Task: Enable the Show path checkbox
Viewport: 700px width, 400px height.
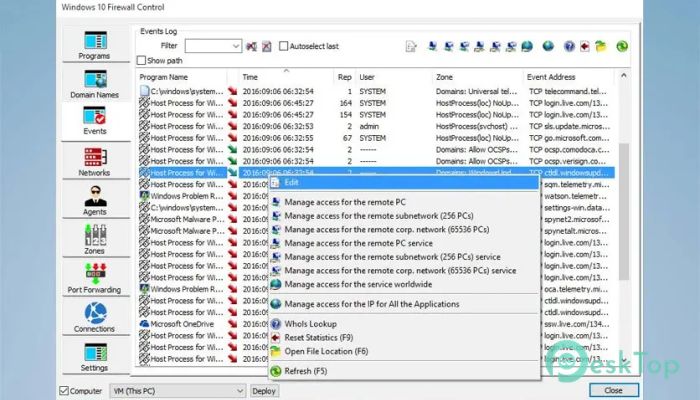Action: [x=142, y=60]
